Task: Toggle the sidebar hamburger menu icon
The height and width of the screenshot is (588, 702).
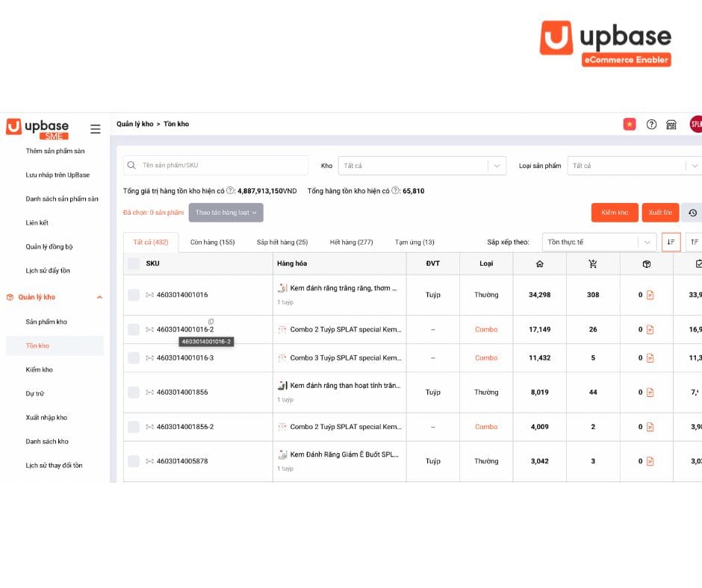Action: click(x=96, y=128)
